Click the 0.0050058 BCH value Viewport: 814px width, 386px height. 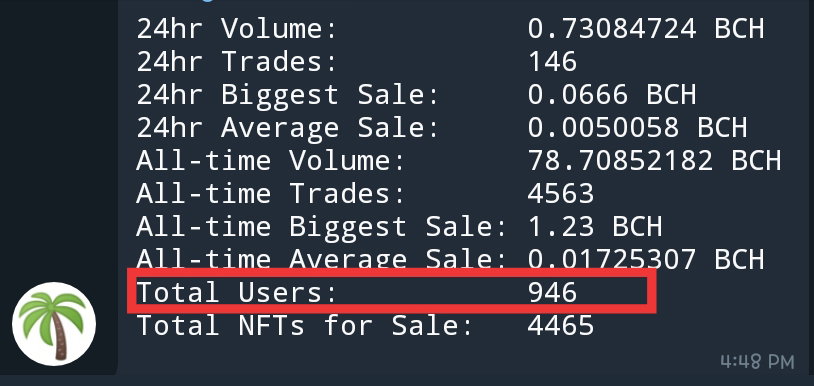pyautogui.click(x=637, y=128)
